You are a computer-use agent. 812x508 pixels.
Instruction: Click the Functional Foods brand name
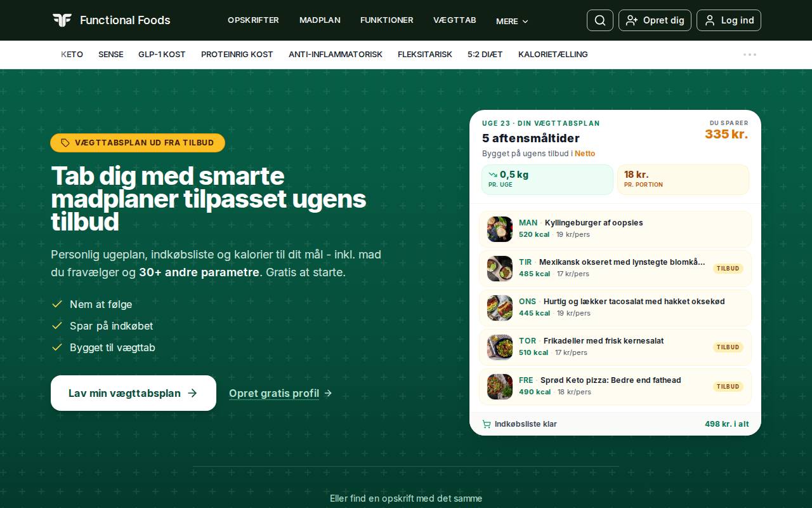click(x=125, y=20)
